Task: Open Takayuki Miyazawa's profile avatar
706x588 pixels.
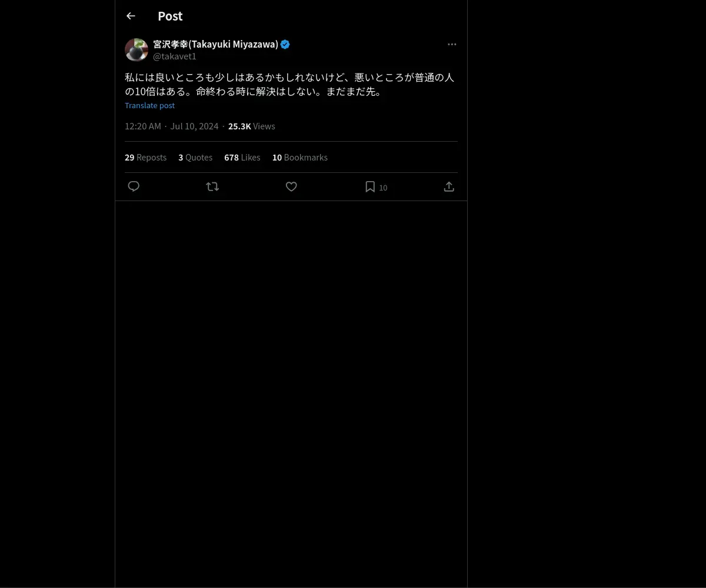Action: (136, 50)
